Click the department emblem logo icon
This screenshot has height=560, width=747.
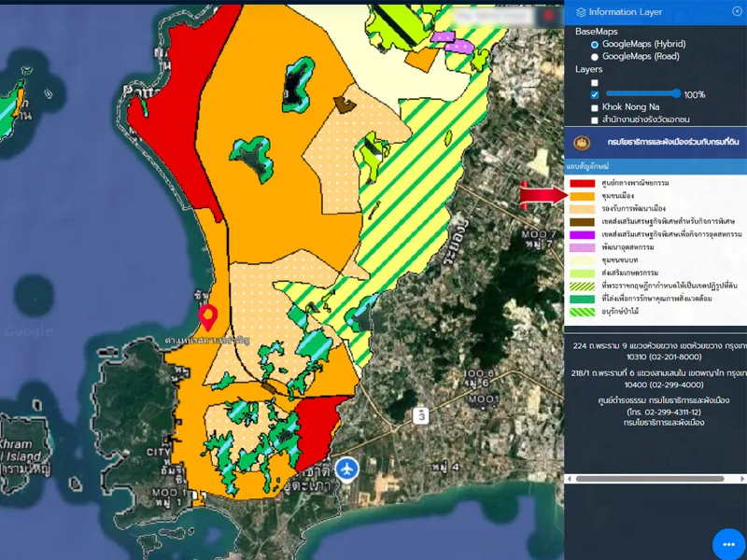pos(583,143)
